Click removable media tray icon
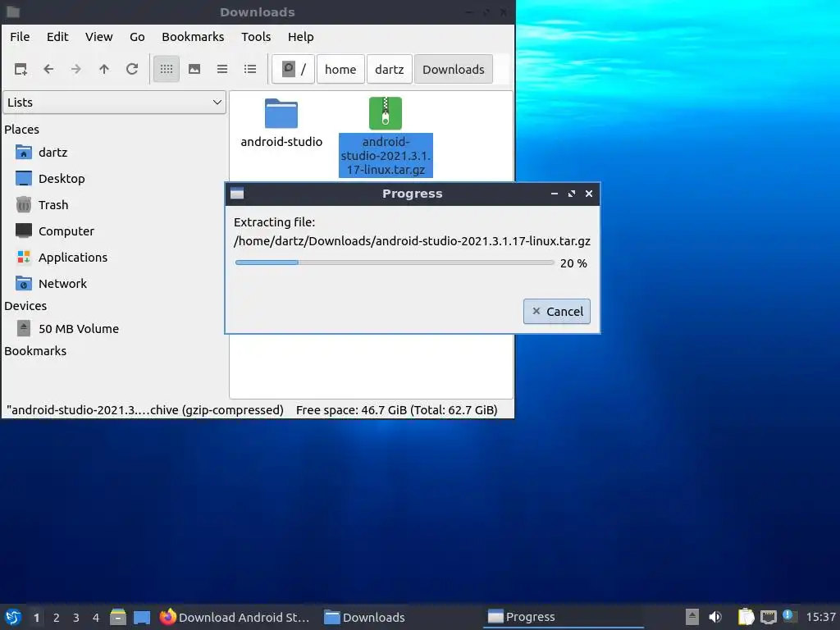 [x=692, y=617]
